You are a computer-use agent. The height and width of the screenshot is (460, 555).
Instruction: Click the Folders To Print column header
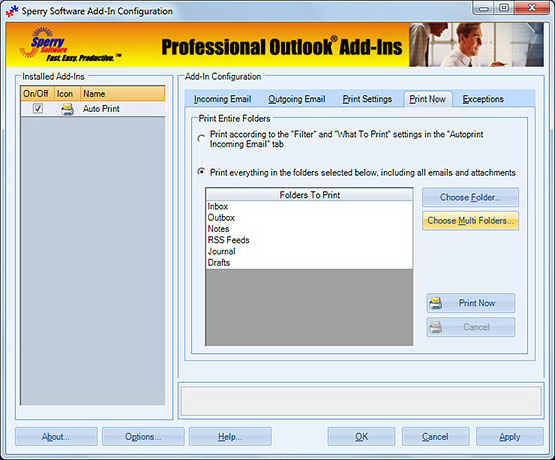(x=309, y=195)
